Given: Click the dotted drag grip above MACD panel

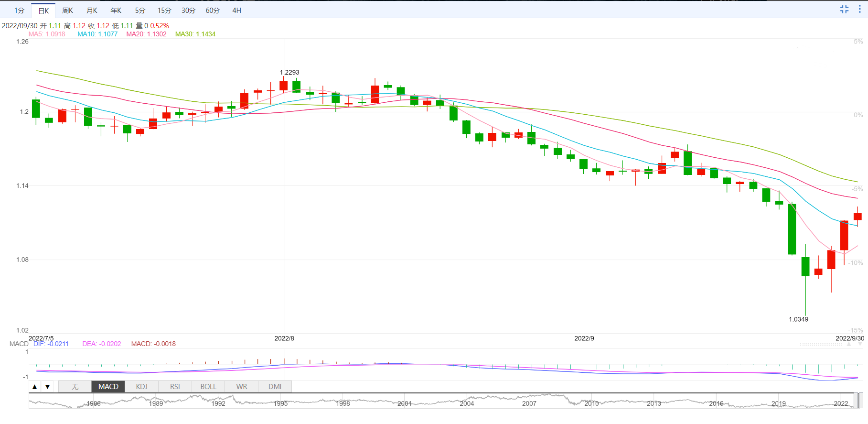Looking at the screenshot, I should point(821,344).
